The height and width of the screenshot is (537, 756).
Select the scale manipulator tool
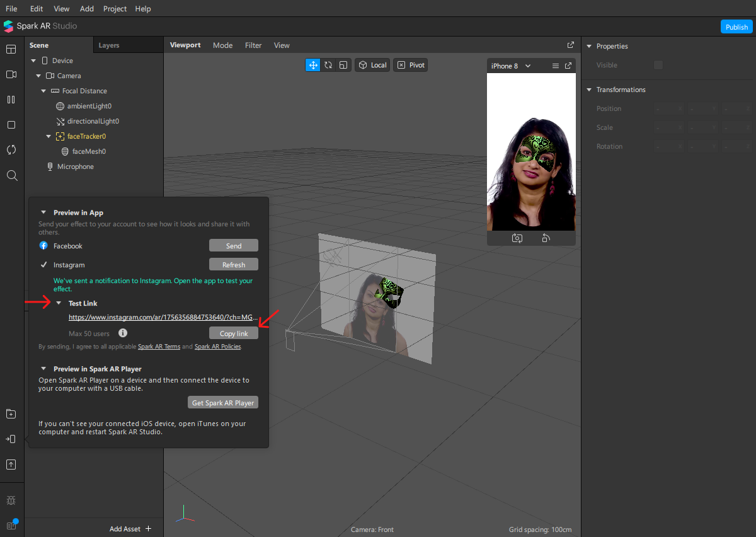pyautogui.click(x=343, y=65)
